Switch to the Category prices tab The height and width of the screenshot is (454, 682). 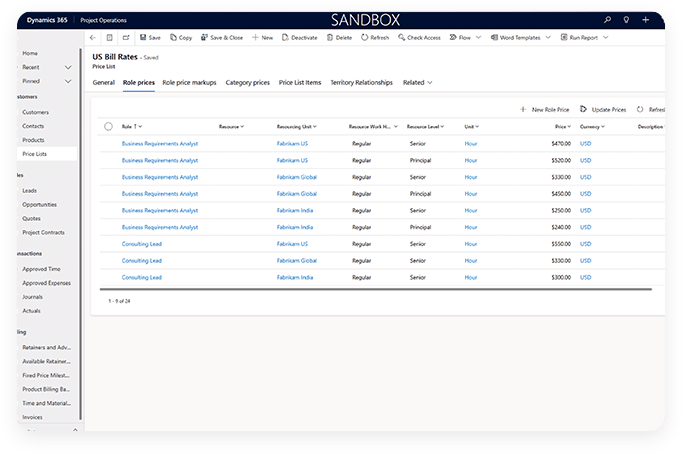click(x=247, y=82)
